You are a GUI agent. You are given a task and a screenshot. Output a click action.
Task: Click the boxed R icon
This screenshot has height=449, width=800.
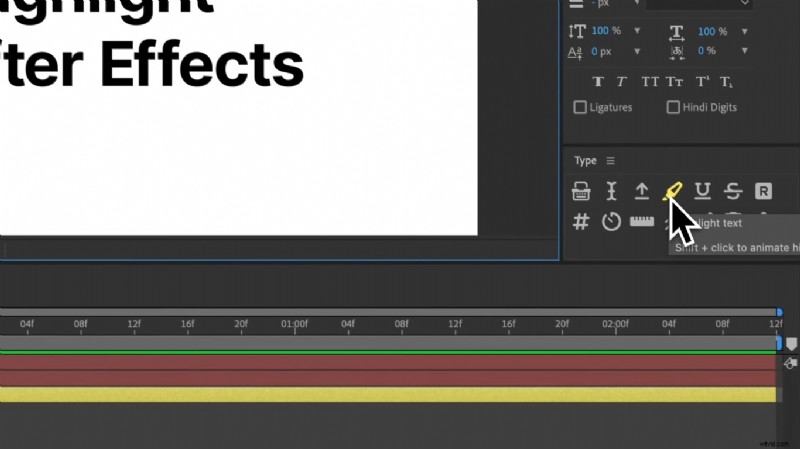(x=763, y=191)
